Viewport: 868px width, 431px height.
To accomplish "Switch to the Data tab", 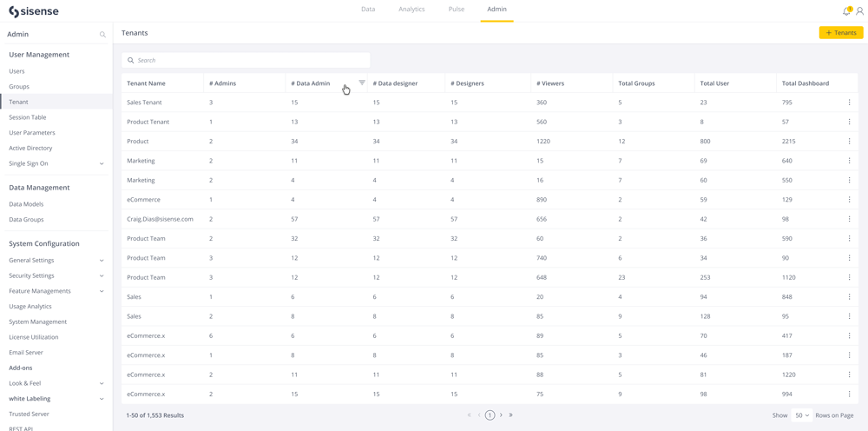I will coord(368,10).
